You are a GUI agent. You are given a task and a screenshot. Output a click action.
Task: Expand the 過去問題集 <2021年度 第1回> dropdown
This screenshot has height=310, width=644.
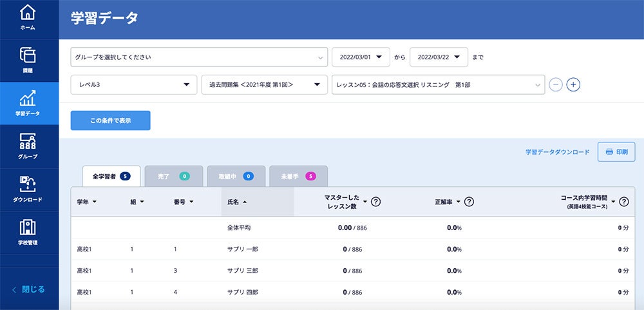(264, 84)
